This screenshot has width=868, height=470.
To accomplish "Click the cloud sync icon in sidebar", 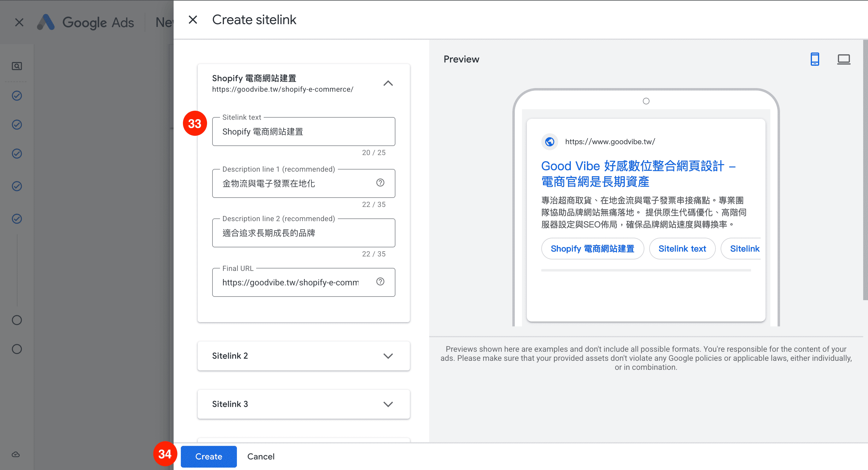I will (x=16, y=455).
